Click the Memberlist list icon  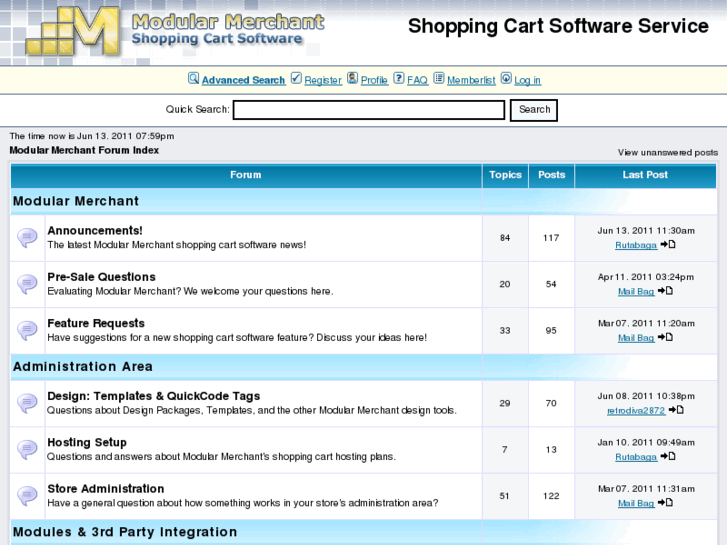[439, 78]
